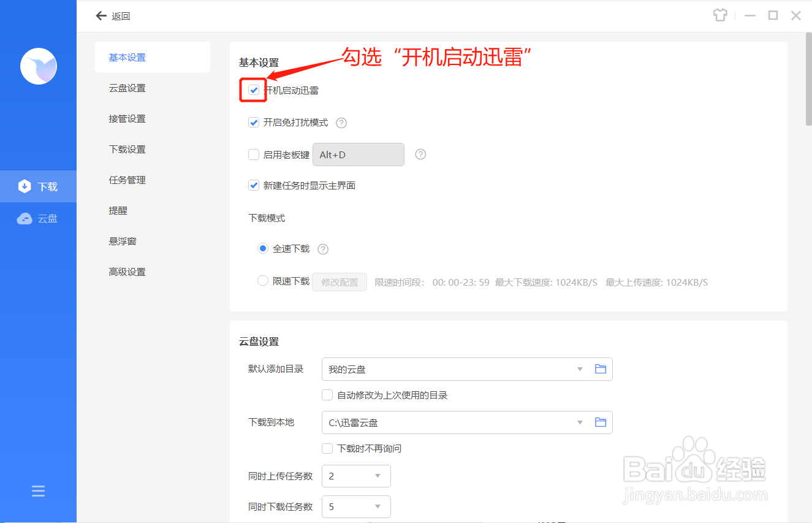Click 限速时间段 00:00-23:59 text
This screenshot has height=523, width=812.
432,282
